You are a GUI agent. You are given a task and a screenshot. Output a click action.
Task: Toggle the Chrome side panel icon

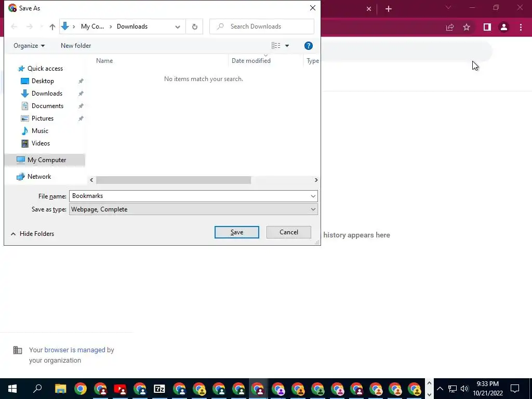(x=487, y=27)
